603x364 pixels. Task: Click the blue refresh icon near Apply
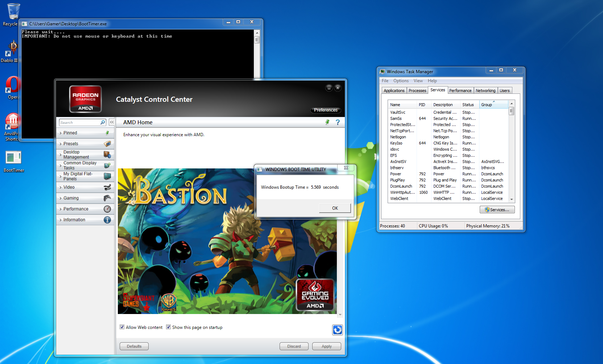[x=338, y=330]
